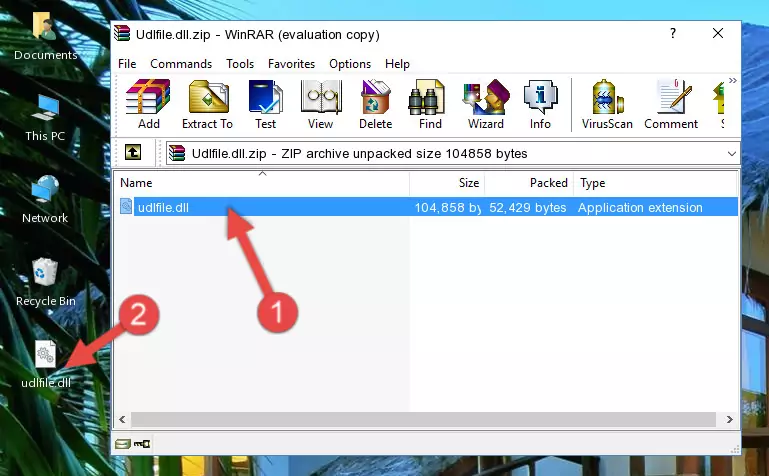Image resolution: width=769 pixels, height=476 pixels.
Task: Show archive Info
Action: (x=540, y=104)
